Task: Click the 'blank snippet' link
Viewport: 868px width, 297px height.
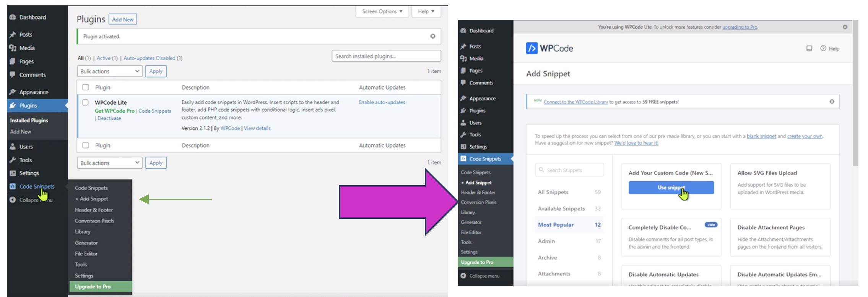Action: (x=761, y=136)
